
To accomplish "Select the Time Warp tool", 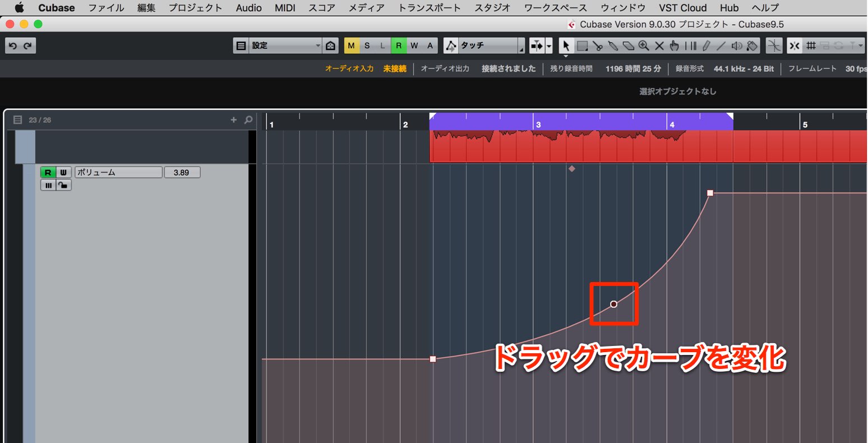I will tap(691, 46).
